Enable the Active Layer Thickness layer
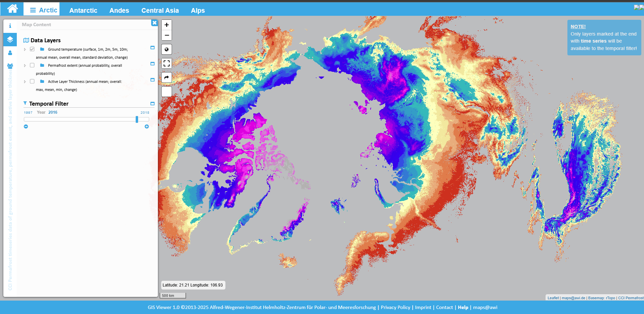The image size is (644, 314). tap(32, 81)
